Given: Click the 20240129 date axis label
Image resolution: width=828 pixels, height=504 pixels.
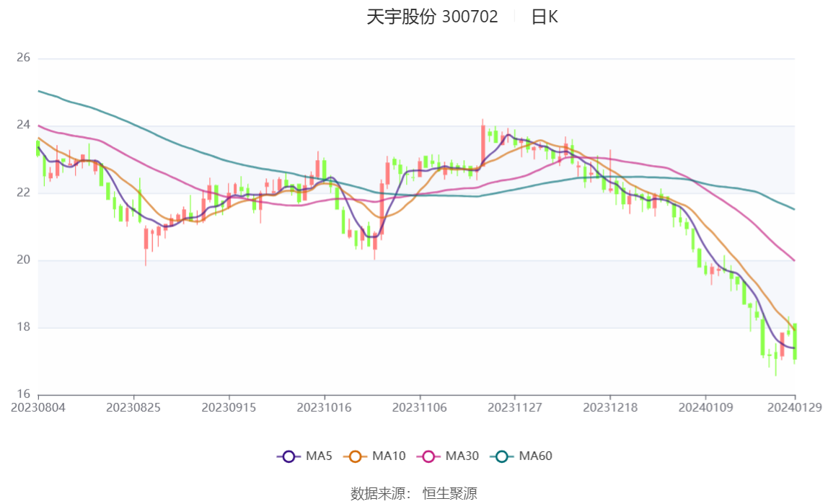Looking at the screenshot, I should click(795, 407).
